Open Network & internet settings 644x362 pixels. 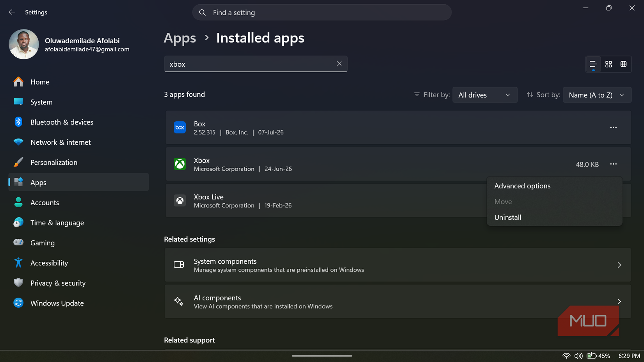coord(78,142)
